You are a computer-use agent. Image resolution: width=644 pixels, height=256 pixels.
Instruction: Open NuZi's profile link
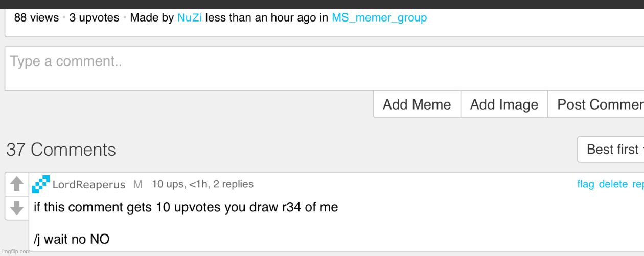coord(190,17)
